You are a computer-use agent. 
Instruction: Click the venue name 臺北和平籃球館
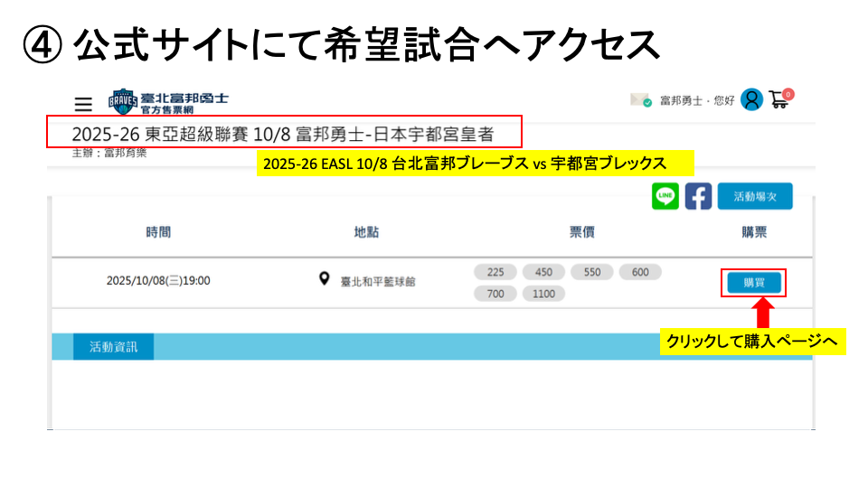[378, 282]
